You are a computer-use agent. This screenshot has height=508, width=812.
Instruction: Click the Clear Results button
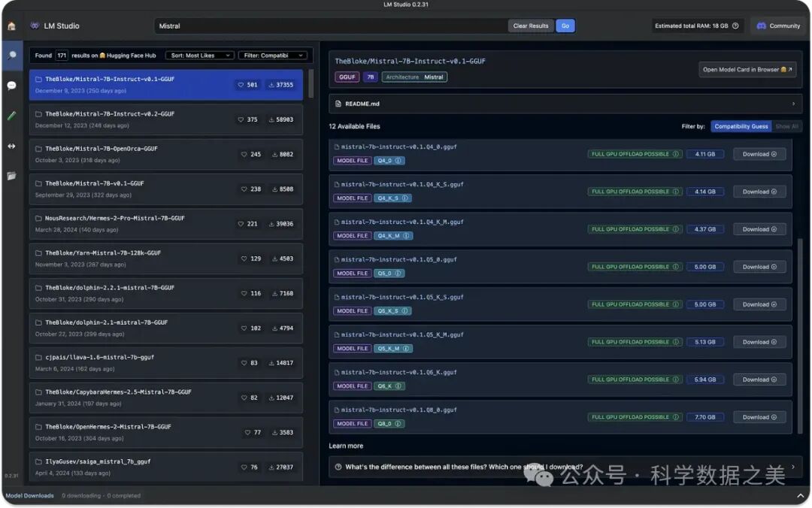point(531,26)
